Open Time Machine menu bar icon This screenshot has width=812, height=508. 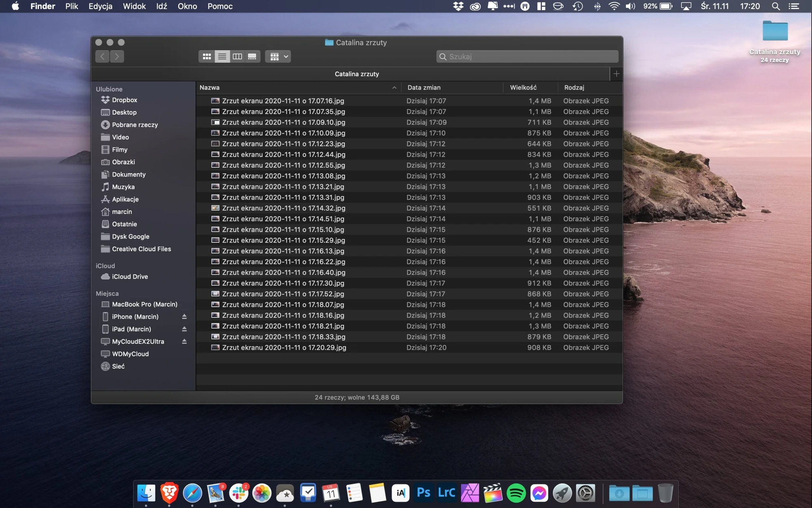click(x=577, y=6)
